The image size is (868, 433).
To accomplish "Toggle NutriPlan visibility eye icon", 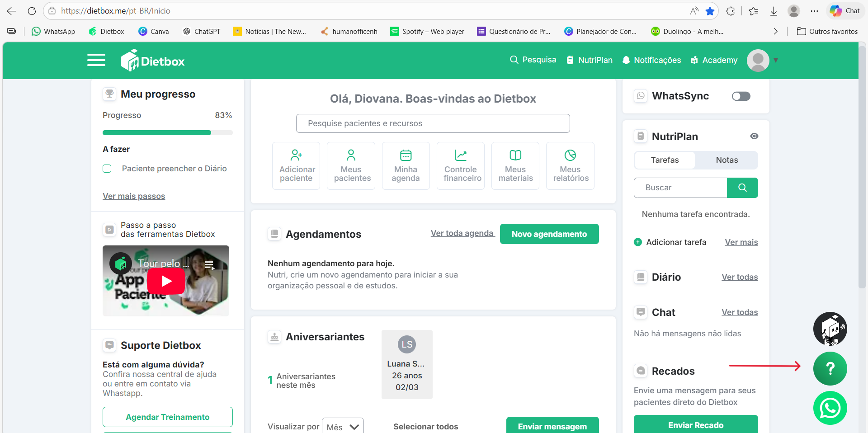I will (x=754, y=136).
